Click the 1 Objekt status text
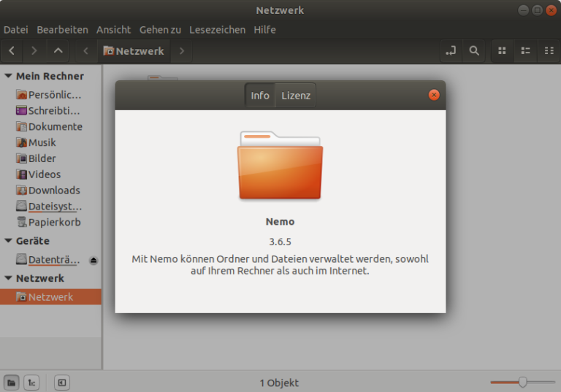The height and width of the screenshot is (392, 561). (279, 383)
